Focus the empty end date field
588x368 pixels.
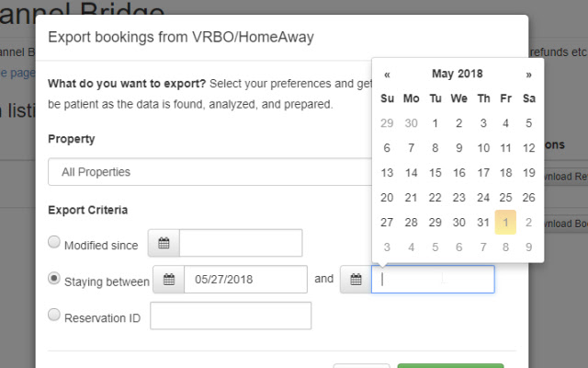(x=433, y=280)
